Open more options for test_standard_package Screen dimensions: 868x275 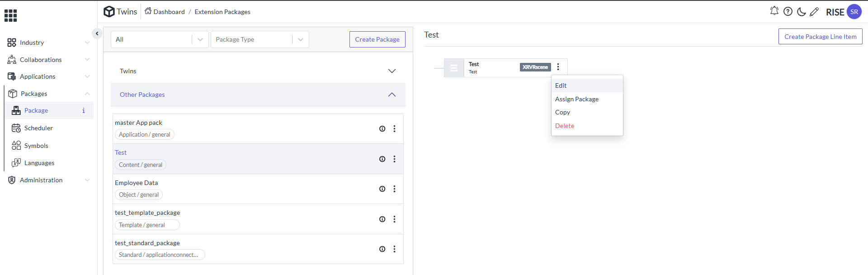click(x=394, y=249)
